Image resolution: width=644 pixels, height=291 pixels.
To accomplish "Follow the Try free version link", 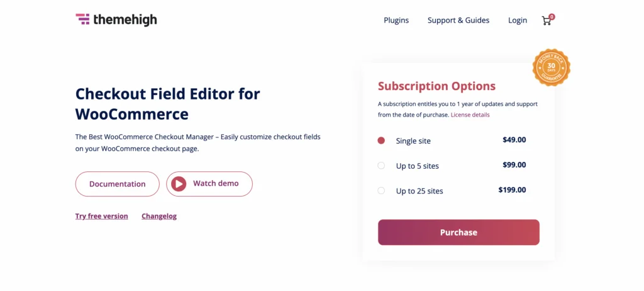I will (x=101, y=216).
